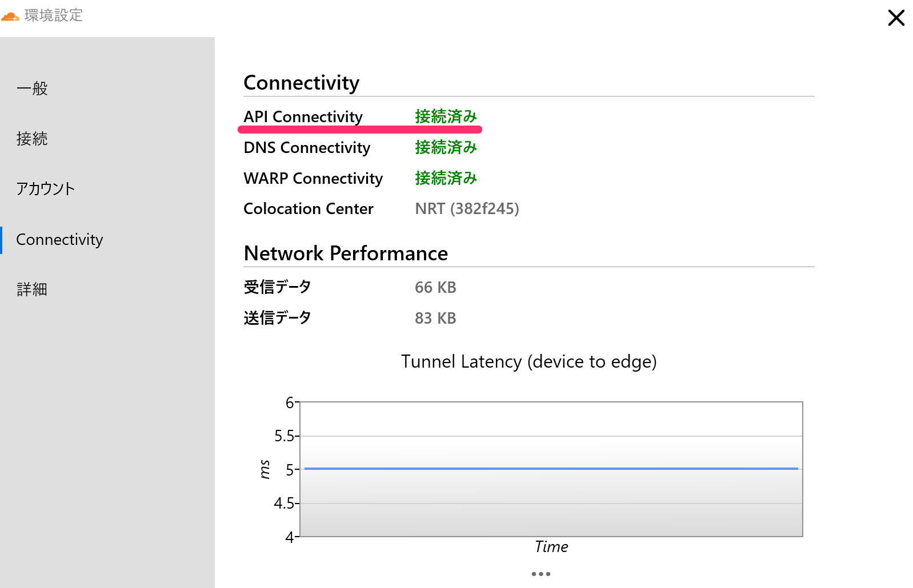Click the 接続済み status next to API Connectivity

click(445, 116)
